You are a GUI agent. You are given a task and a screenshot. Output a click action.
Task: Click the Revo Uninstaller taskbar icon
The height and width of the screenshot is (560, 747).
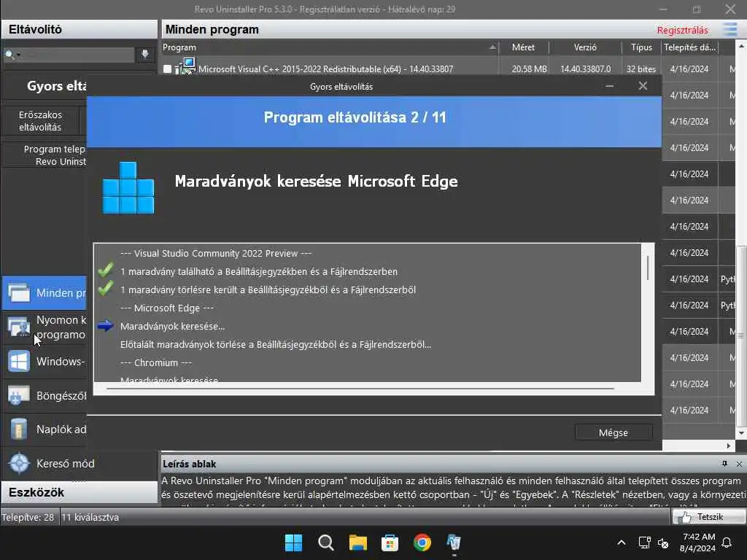click(454, 542)
